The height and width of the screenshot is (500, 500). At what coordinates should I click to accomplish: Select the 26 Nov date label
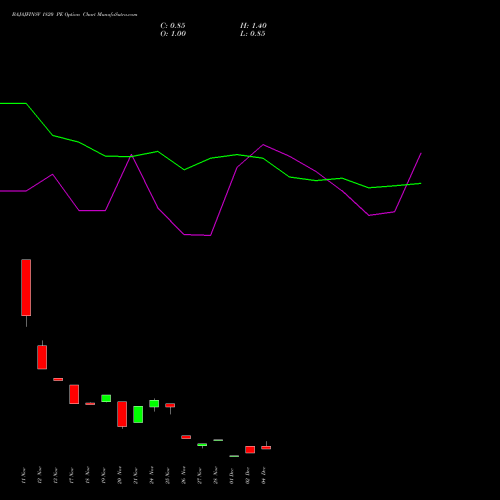(x=184, y=476)
